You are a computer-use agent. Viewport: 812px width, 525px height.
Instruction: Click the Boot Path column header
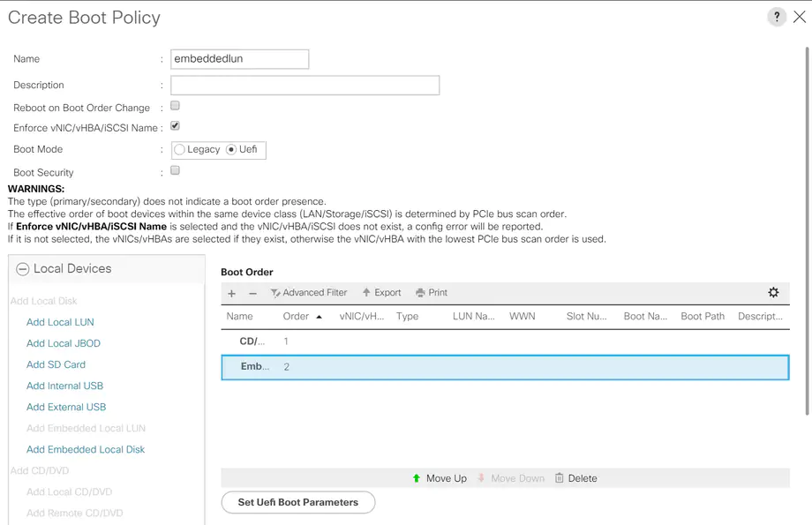coord(703,317)
